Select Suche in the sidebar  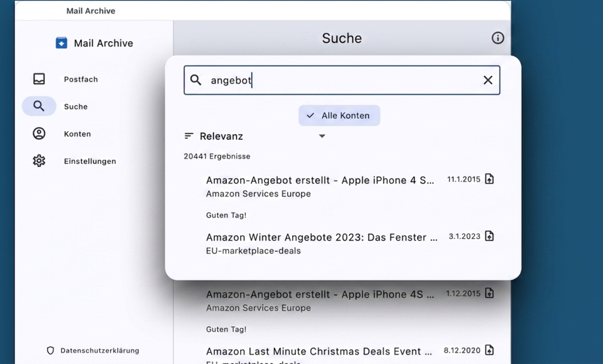[76, 106]
